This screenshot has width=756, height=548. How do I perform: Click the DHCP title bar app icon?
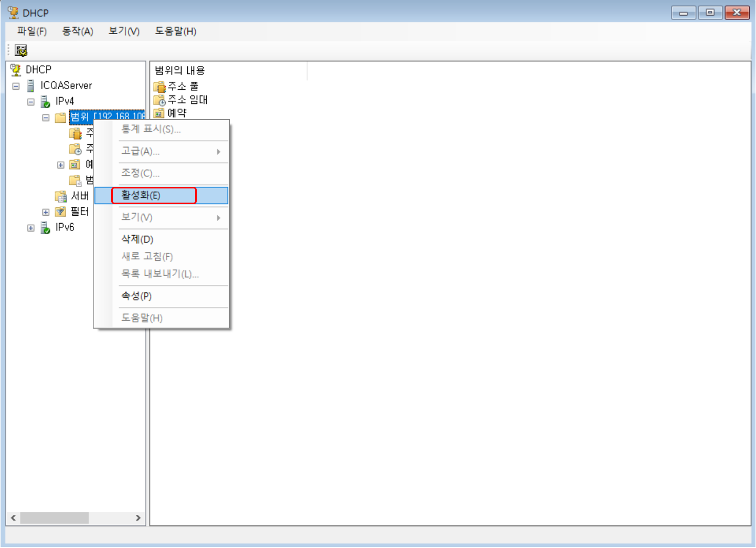[13, 12]
